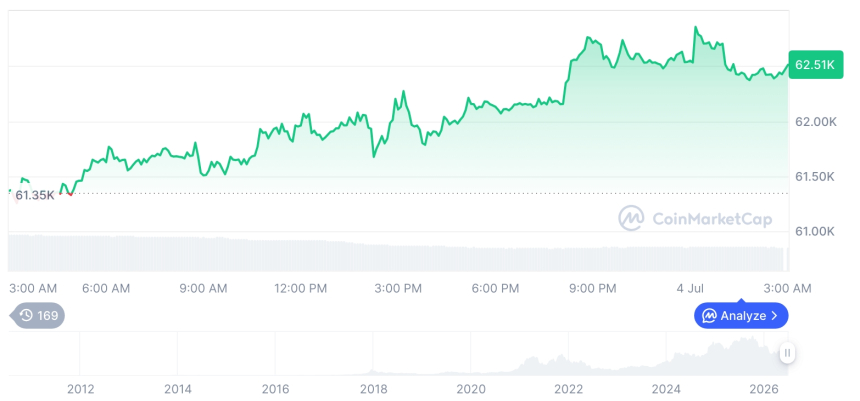Screen dimensions: 860x401
Task: Click the green 62.51K current price tag
Action: click(816, 65)
